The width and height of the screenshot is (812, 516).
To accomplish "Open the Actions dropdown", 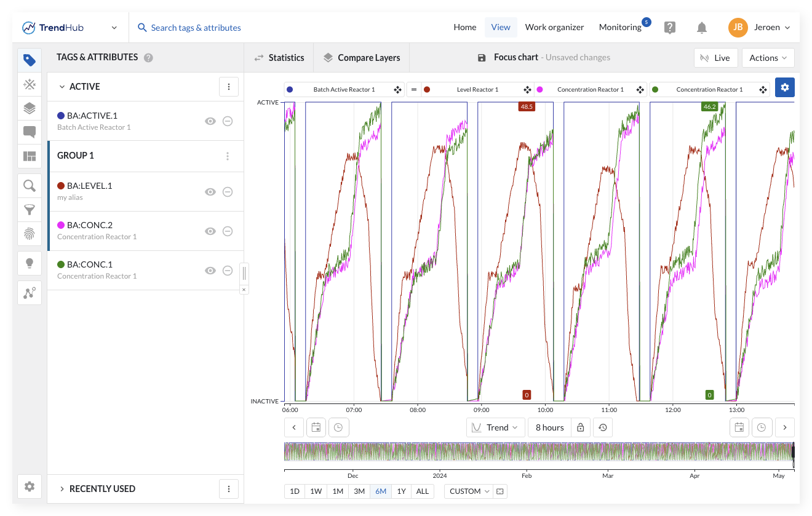I will 768,58.
